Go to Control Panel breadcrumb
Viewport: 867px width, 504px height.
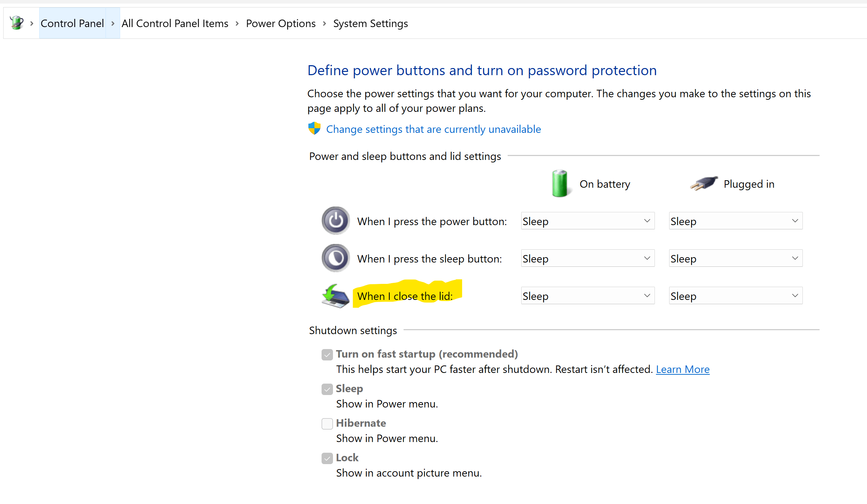click(72, 23)
